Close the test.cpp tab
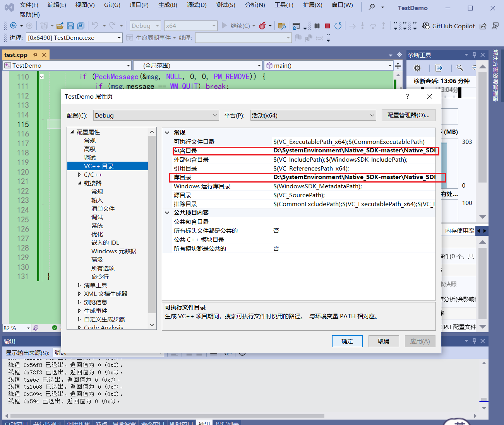The width and height of the screenshot is (504, 425). point(44,55)
